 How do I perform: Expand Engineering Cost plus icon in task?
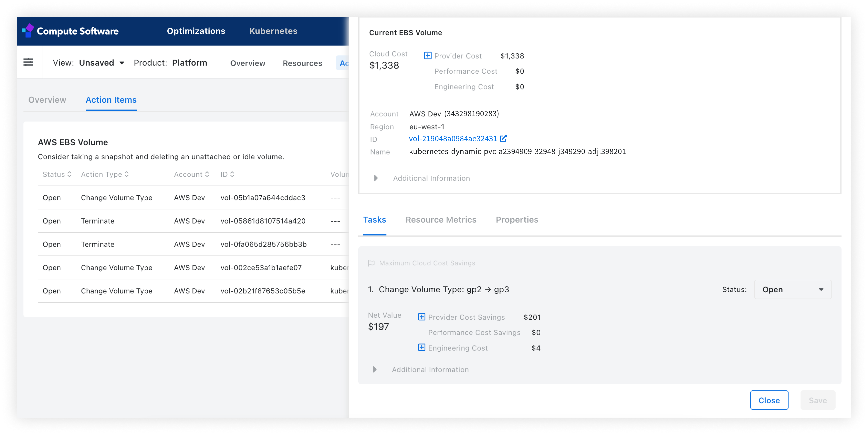pyautogui.click(x=421, y=347)
